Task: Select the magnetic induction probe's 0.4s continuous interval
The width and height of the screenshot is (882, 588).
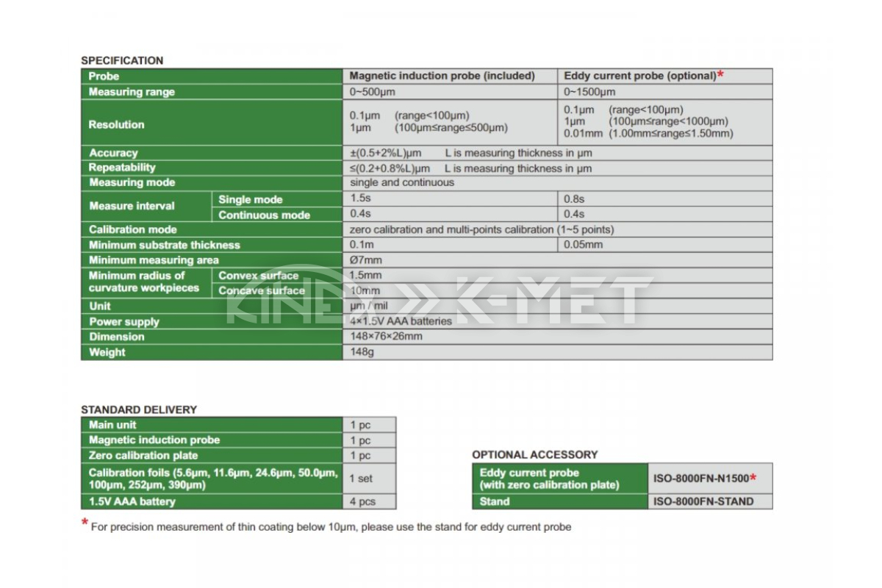Action: pos(359,215)
